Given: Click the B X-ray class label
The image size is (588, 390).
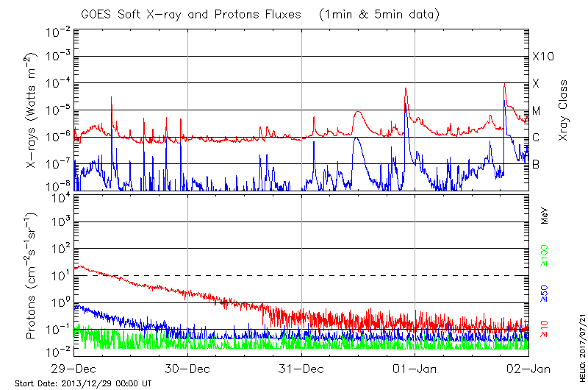Looking at the screenshot, I should 536,165.
